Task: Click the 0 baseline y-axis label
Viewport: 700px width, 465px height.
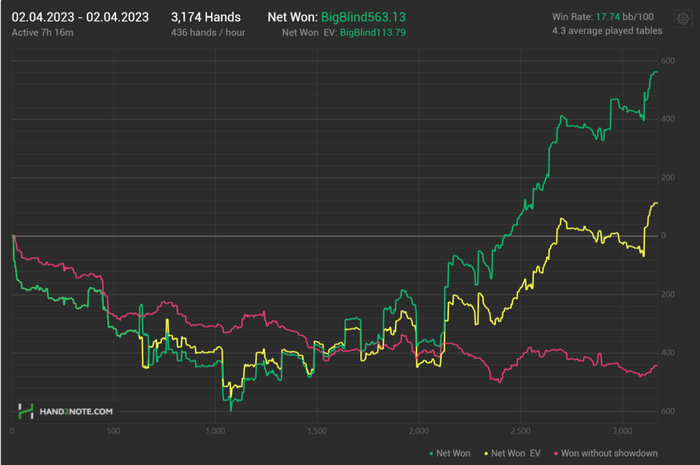Action: [x=663, y=236]
